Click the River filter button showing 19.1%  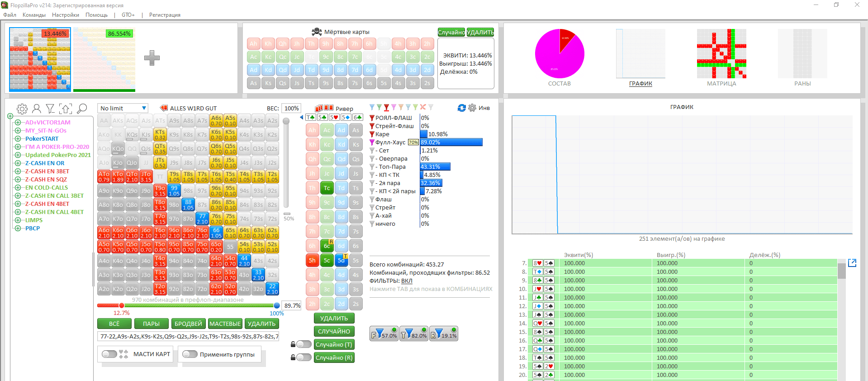(x=443, y=334)
